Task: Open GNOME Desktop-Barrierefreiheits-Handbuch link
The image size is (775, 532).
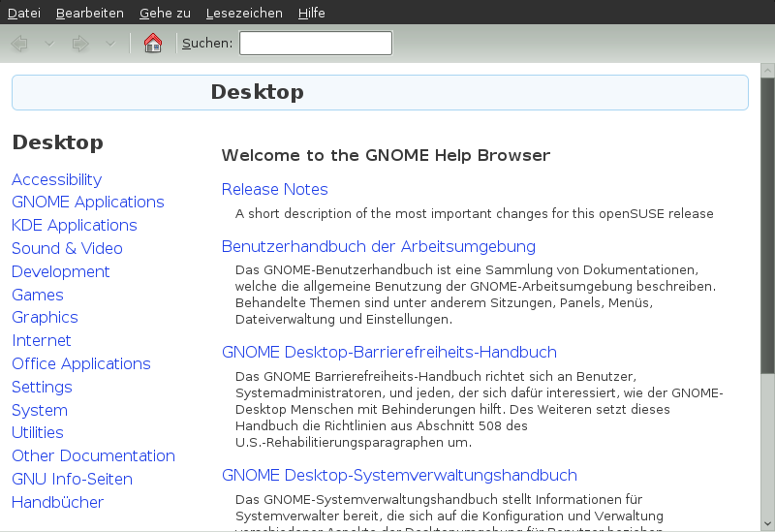Action: pos(389,352)
